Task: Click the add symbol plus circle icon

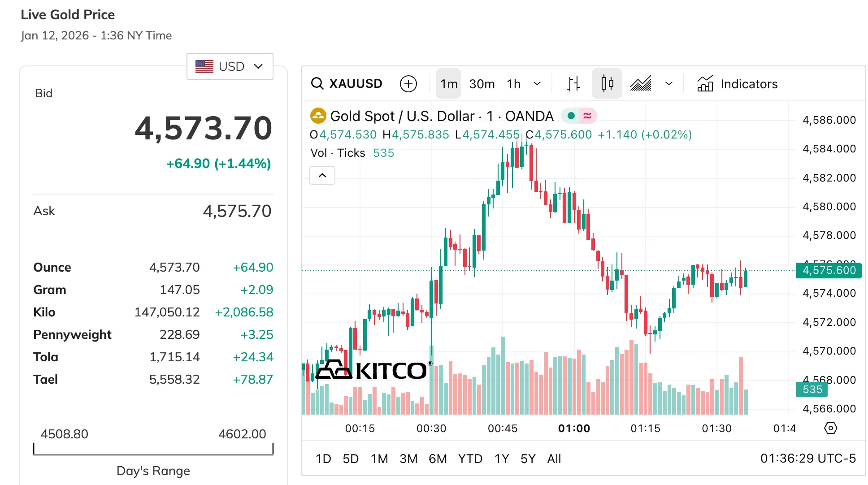Action: 408,84
